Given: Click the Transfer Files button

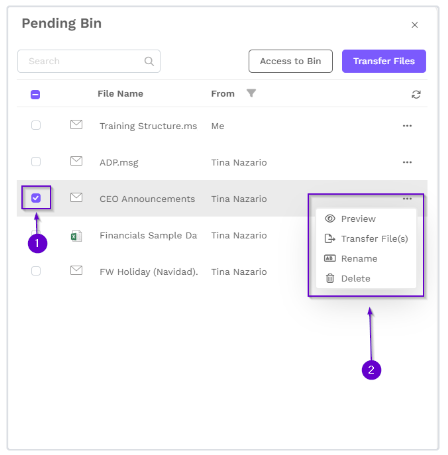Looking at the screenshot, I should (x=384, y=61).
